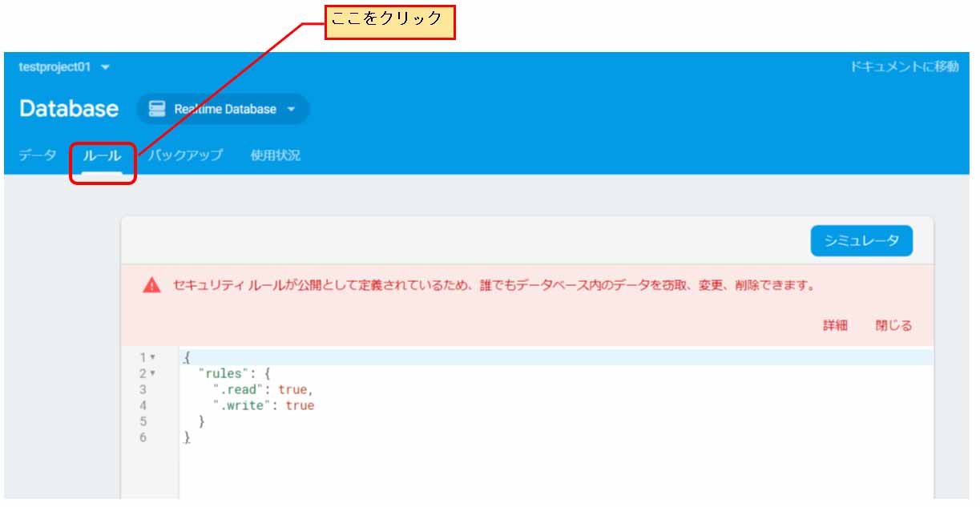Open the バックアップ tab
Image resolution: width=980 pixels, height=507 pixels.
pyautogui.click(x=185, y=155)
